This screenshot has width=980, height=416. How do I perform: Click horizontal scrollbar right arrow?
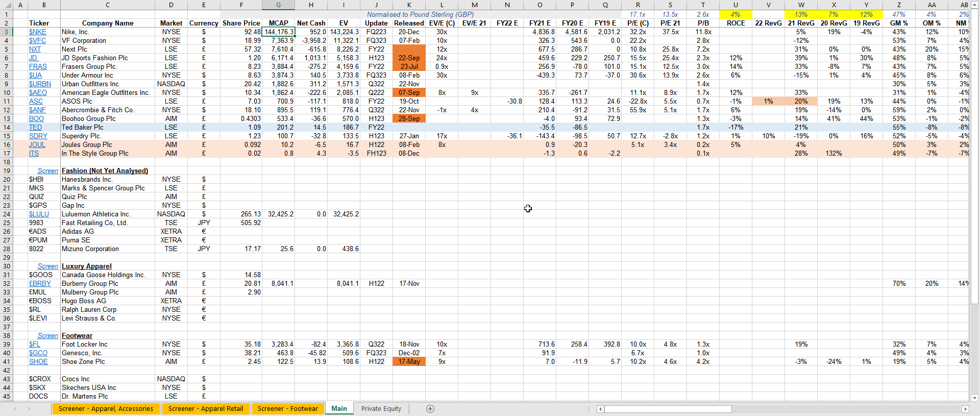[965, 409]
